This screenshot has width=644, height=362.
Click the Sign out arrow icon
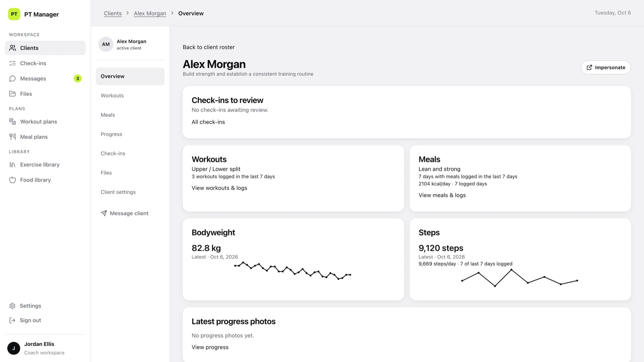[12, 320]
